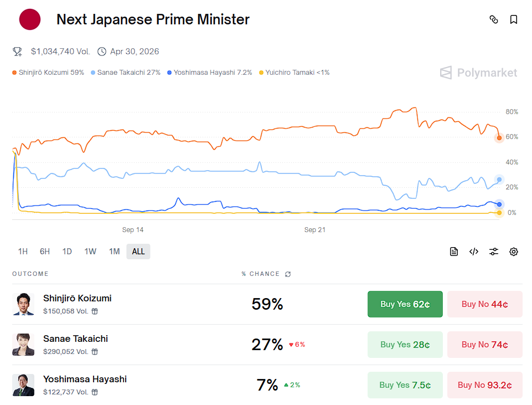This screenshot has width=532, height=405.
Task: Copy the market link icon
Action: click(494, 20)
